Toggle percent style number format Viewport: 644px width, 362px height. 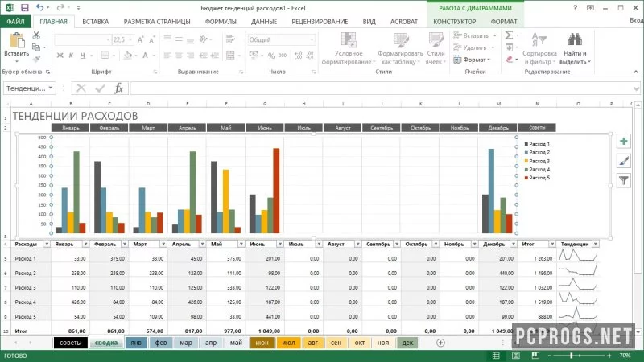tap(271, 56)
